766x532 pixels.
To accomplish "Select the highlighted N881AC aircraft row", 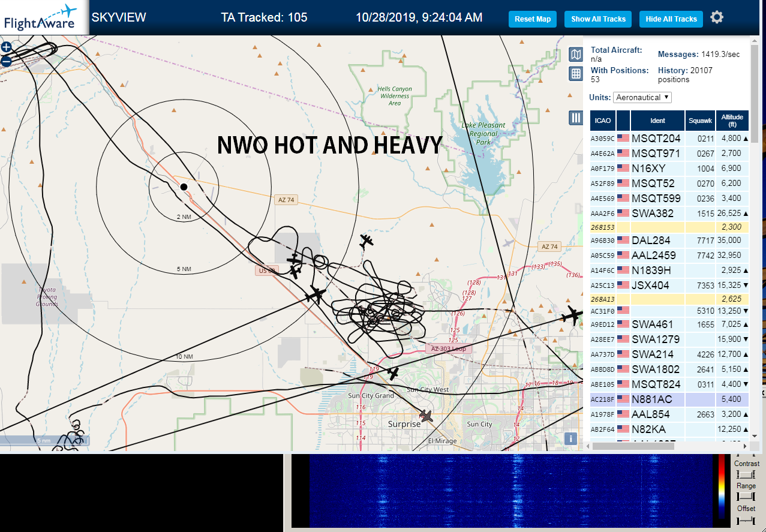I will point(669,399).
